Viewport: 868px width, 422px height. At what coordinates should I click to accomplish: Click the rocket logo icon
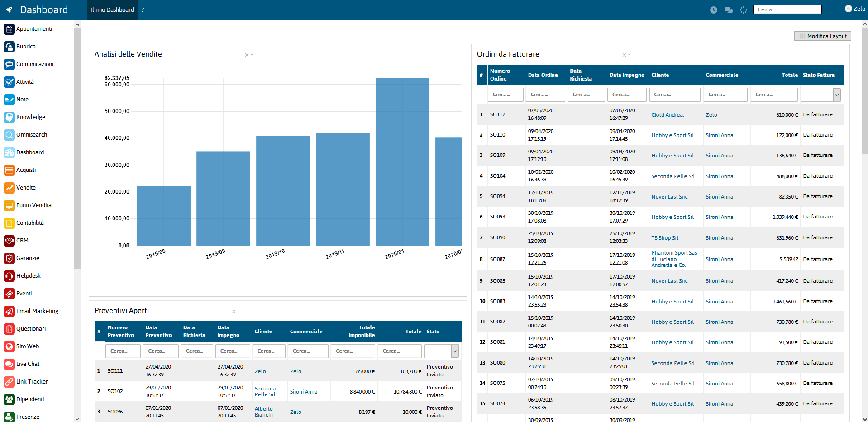[9, 9]
